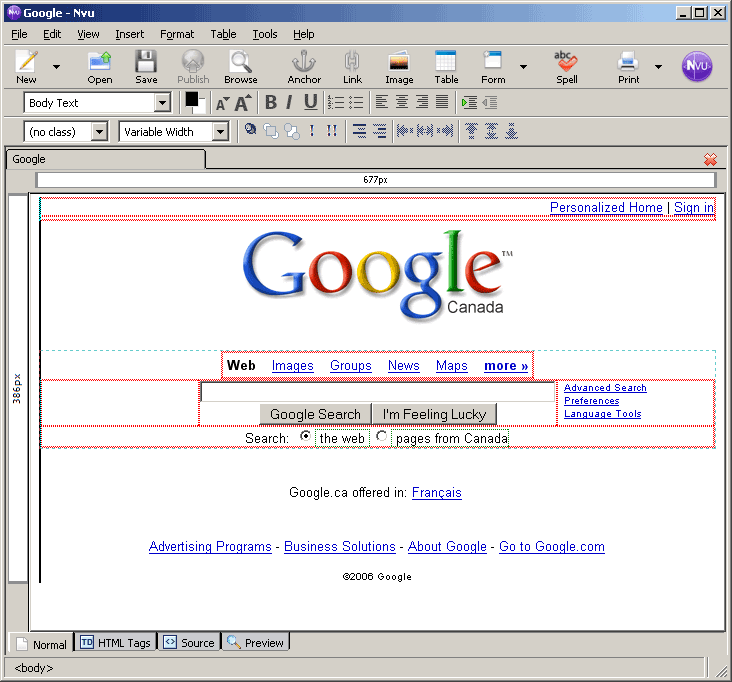Align text left

point(382,102)
